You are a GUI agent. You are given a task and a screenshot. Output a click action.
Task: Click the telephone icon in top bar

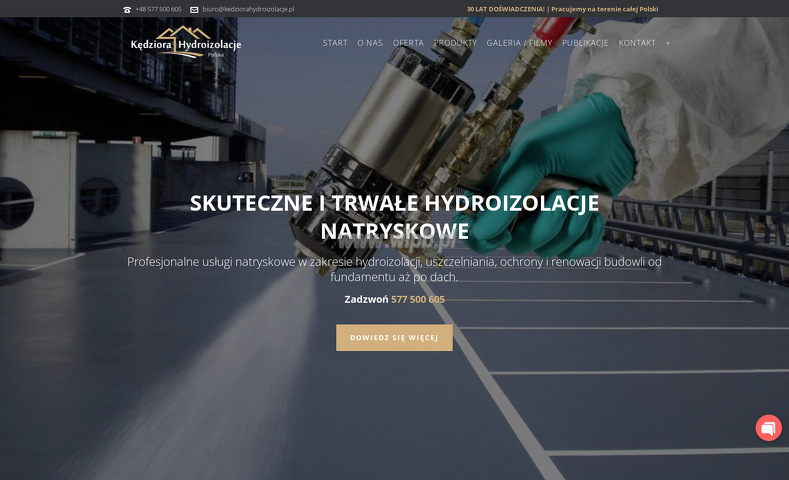pos(127,10)
